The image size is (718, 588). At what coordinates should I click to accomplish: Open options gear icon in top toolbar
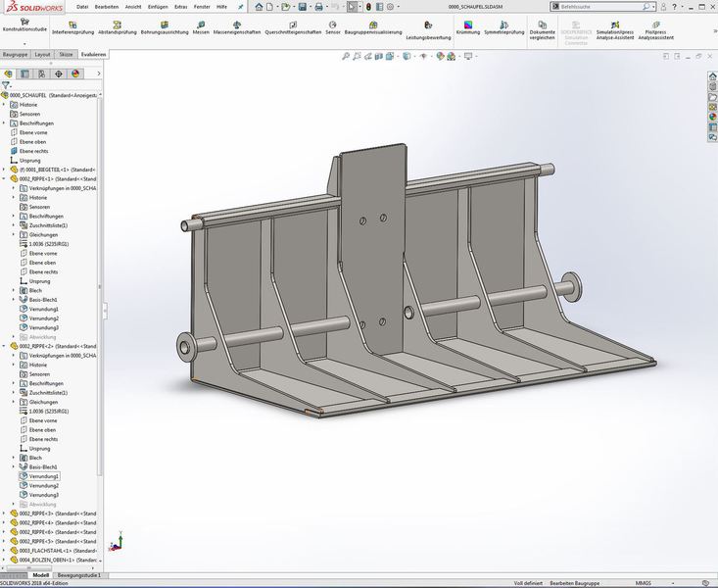[x=390, y=7]
